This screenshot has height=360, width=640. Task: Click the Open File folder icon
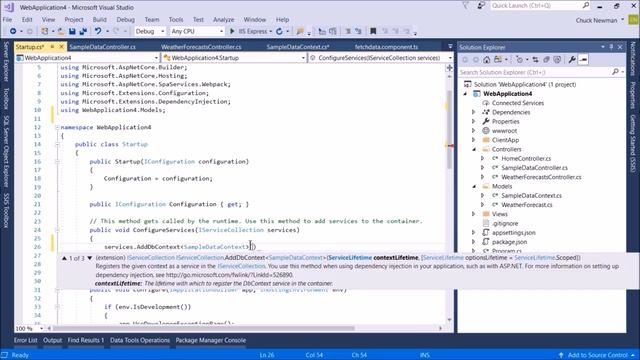(x=61, y=31)
